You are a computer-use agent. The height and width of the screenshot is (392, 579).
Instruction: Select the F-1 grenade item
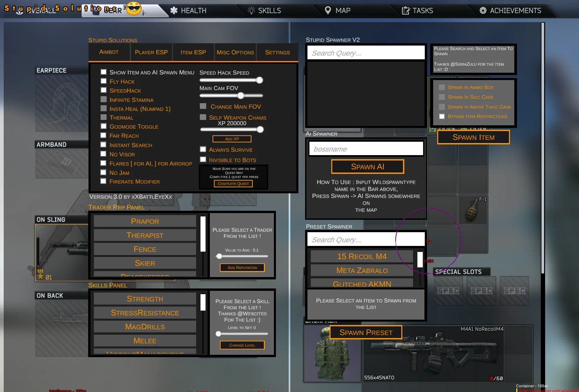click(x=472, y=210)
